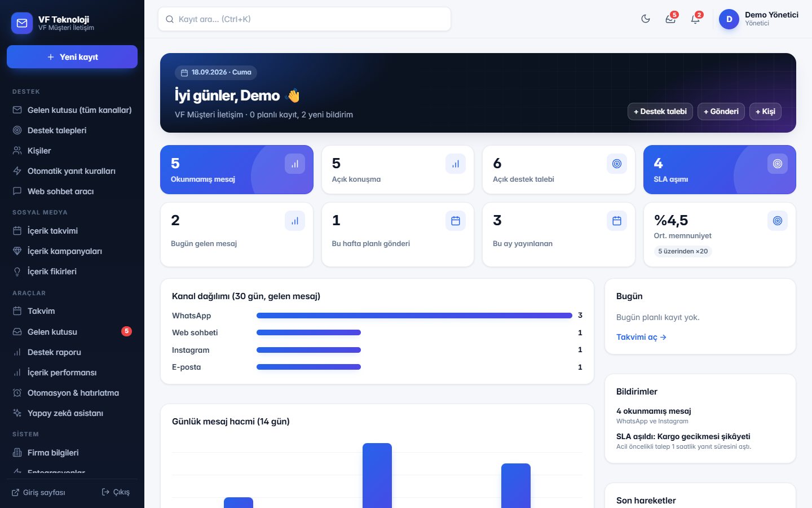Open notifications bell icon
The image size is (812, 508).
[695, 19]
